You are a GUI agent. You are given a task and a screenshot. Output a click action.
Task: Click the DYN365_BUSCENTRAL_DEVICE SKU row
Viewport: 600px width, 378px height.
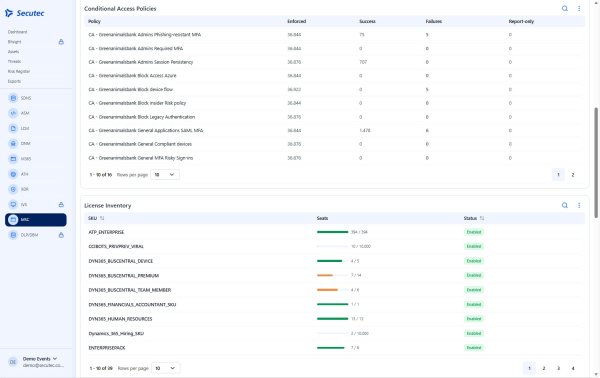pos(334,261)
